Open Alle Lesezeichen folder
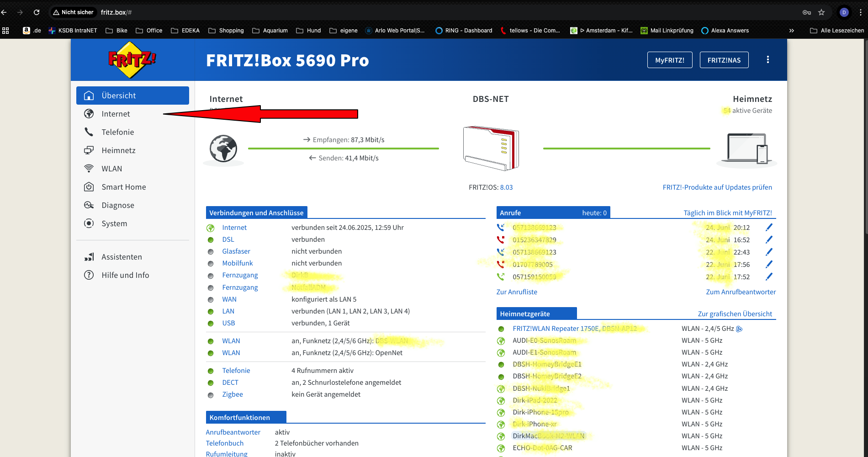The image size is (868, 457). pyautogui.click(x=837, y=31)
